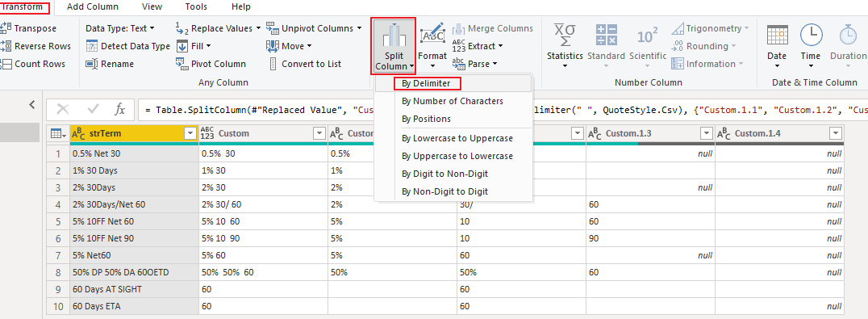Click Count Rows command
The height and width of the screenshot is (319, 868).
pos(33,64)
